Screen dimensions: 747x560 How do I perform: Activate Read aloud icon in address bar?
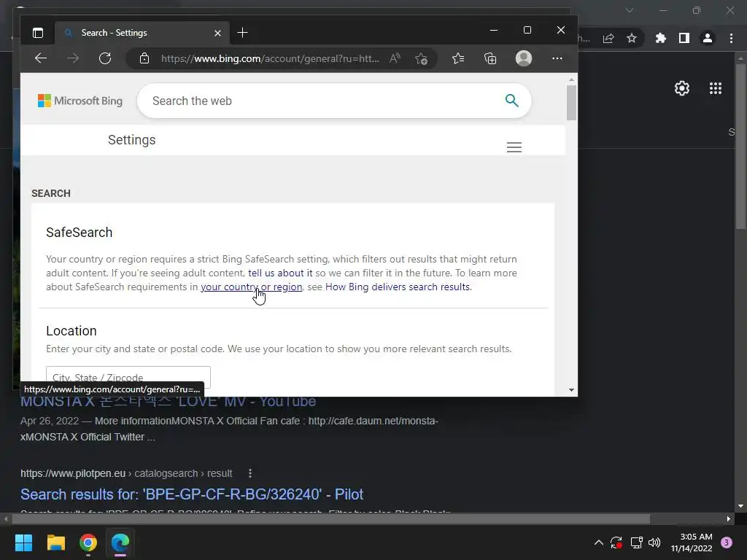[x=395, y=58]
